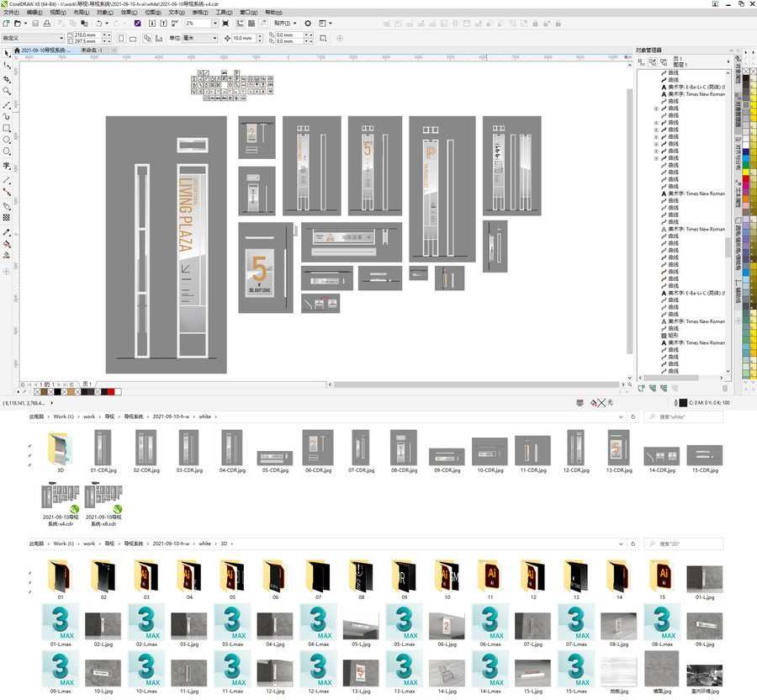Select the Rectangle tool

pyautogui.click(x=6, y=128)
